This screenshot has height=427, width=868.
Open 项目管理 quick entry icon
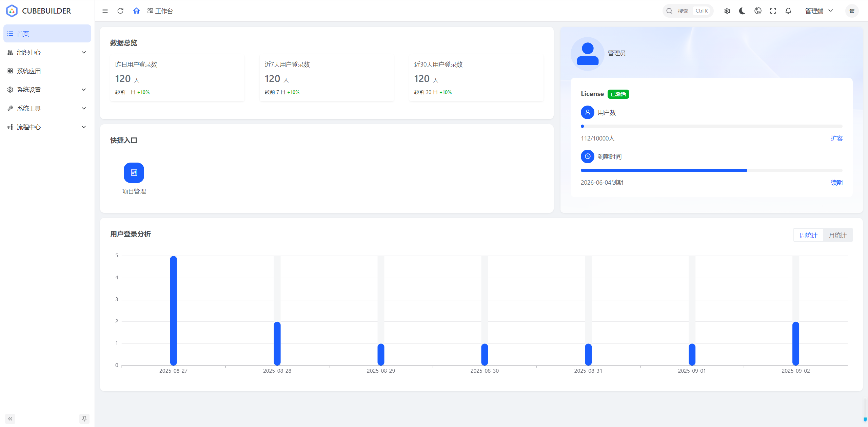click(x=134, y=173)
